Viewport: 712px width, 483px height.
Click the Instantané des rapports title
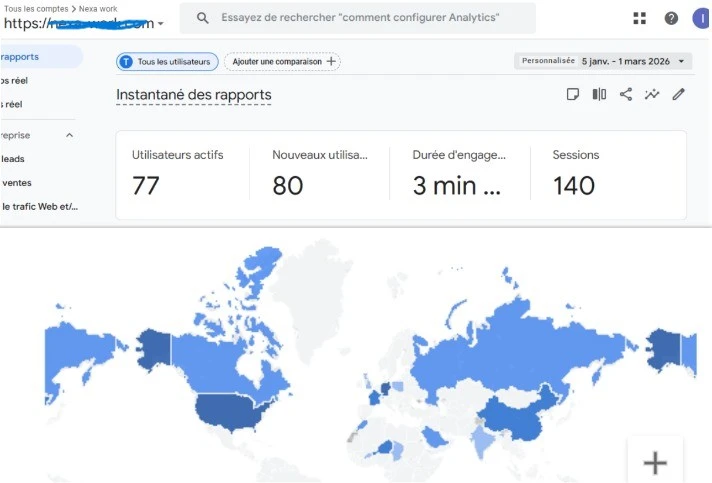[x=194, y=95]
